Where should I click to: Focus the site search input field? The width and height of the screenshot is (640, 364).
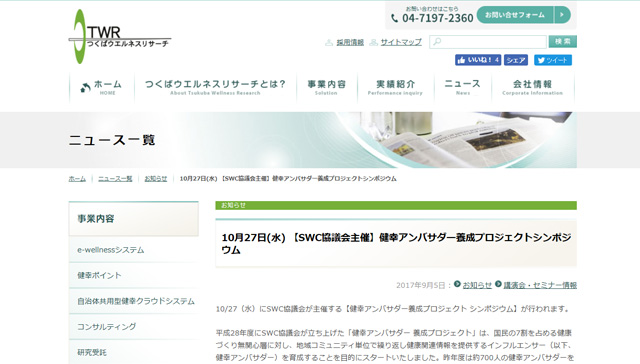pyautogui.click(x=488, y=42)
